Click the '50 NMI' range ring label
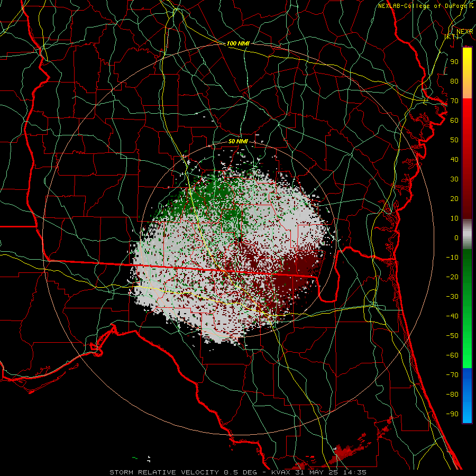Image resolution: width=476 pixels, height=476 pixels. click(x=238, y=141)
